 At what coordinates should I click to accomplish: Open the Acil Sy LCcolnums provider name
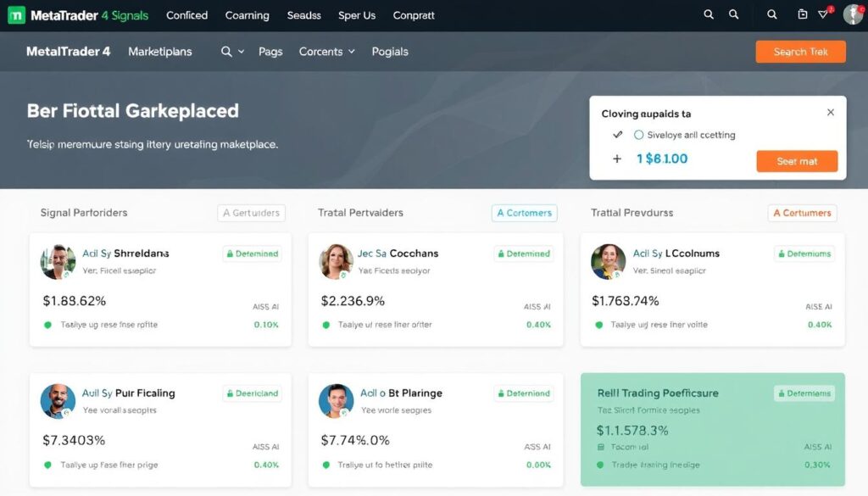(676, 254)
